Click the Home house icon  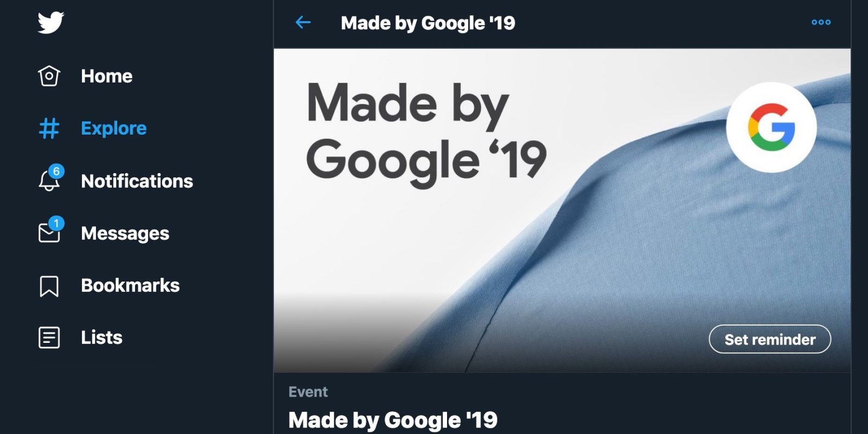[49, 76]
